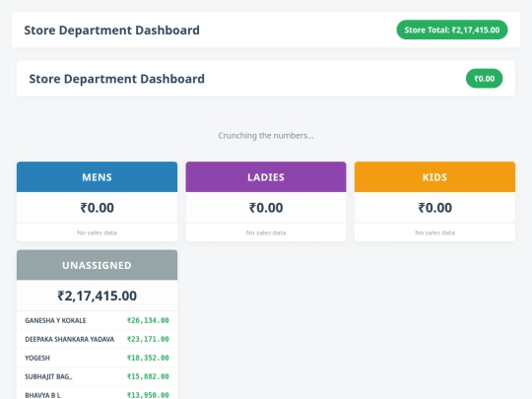The width and height of the screenshot is (532, 399).
Task: Click the ₹13,950.00 amount
Action: pyautogui.click(x=148, y=395)
